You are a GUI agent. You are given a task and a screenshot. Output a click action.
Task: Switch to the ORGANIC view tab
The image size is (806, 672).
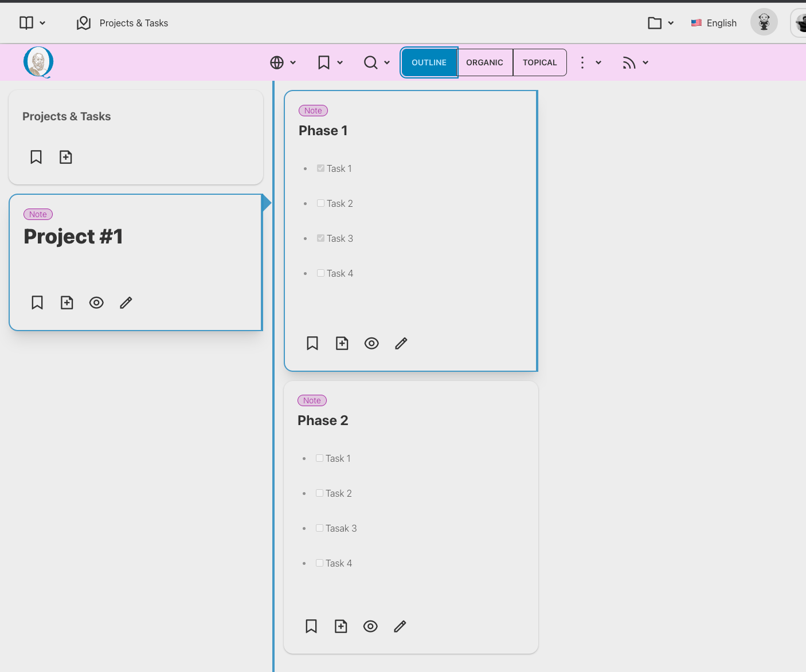484,62
